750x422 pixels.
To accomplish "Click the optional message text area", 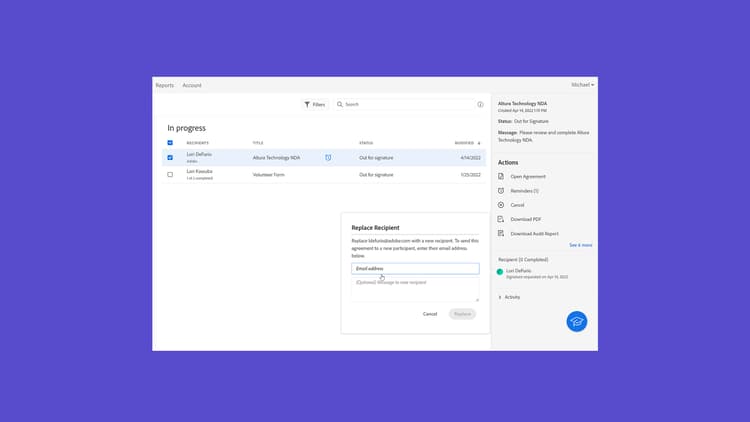I will (415, 289).
